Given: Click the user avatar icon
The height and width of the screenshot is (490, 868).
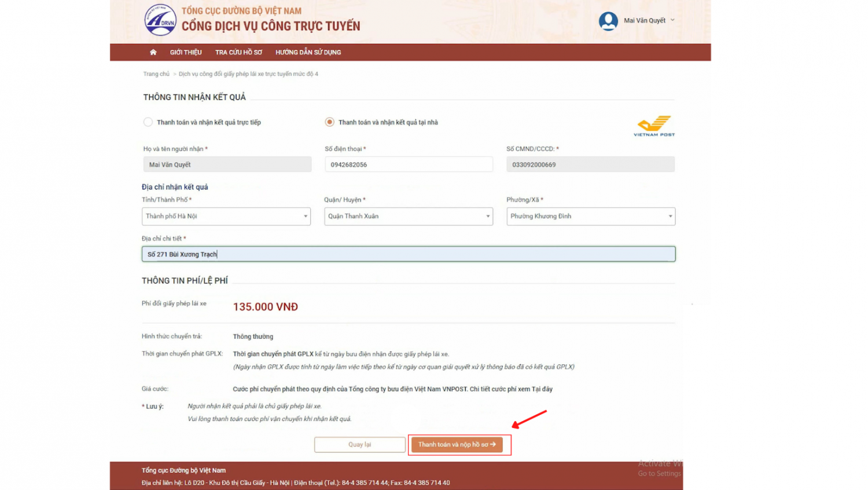Looking at the screenshot, I should pyautogui.click(x=608, y=21).
